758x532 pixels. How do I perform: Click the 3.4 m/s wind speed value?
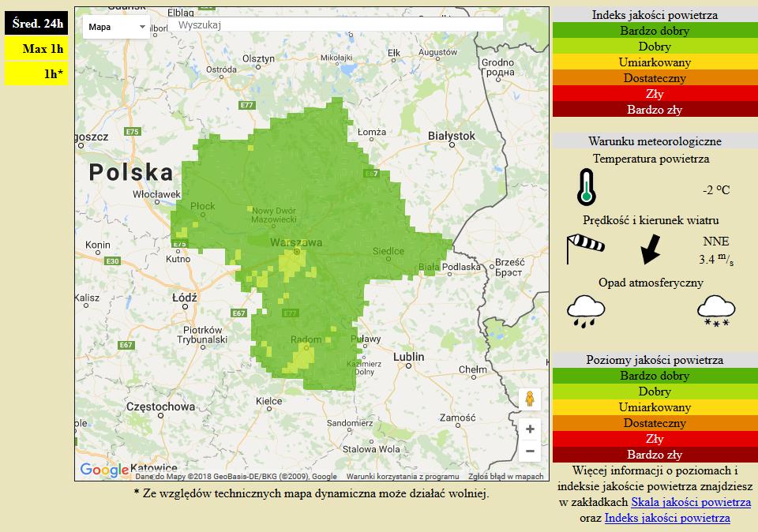click(716, 259)
